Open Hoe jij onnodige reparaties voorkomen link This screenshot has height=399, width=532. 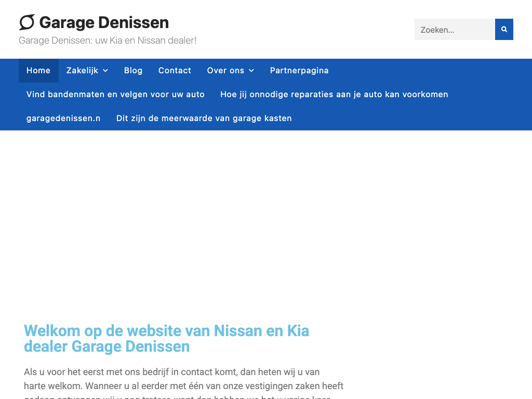click(334, 95)
